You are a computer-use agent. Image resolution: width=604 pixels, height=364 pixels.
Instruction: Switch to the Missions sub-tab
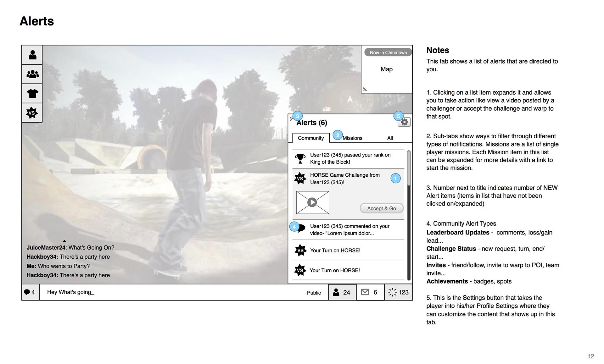point(352,138)
